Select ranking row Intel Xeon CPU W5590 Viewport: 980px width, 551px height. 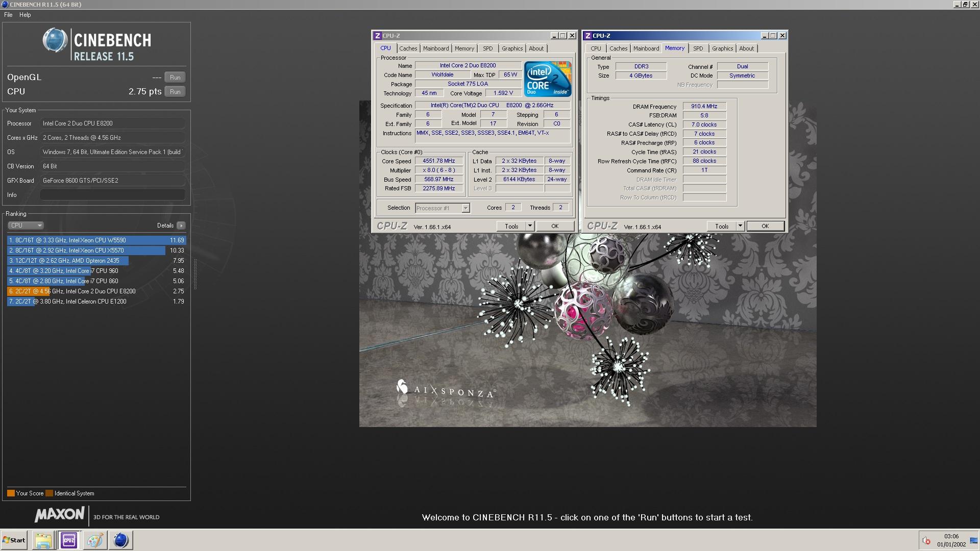96,240
